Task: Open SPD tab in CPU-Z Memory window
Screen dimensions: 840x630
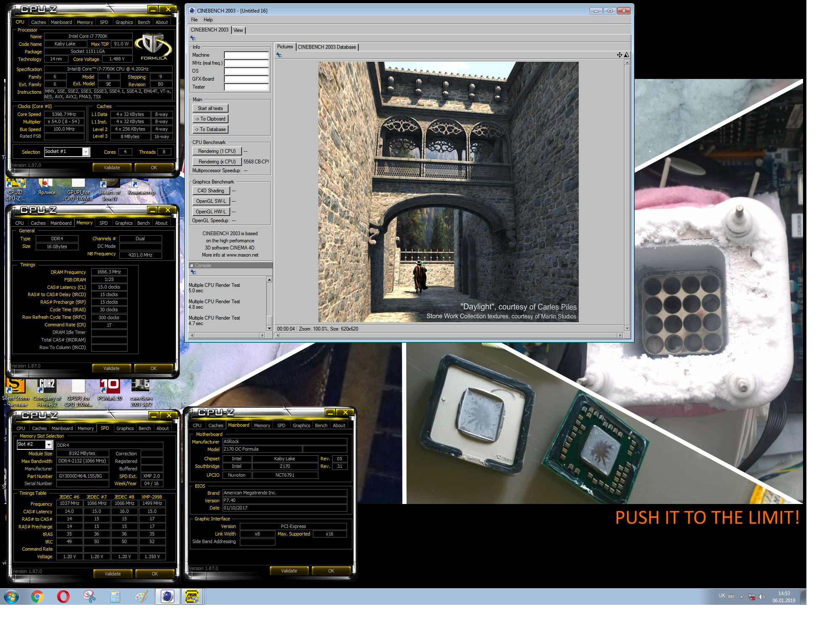Action: click(103, 223)
